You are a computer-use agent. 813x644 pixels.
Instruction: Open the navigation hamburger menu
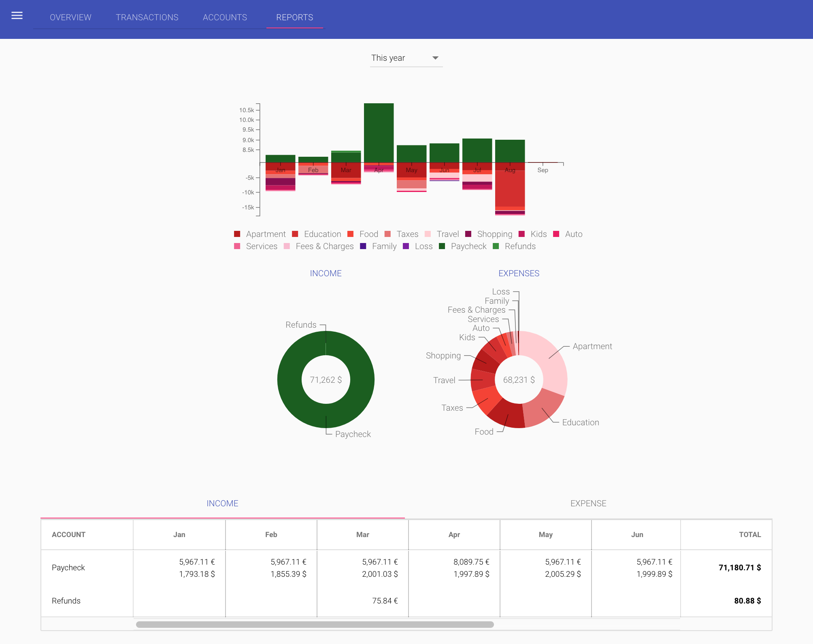17,15
